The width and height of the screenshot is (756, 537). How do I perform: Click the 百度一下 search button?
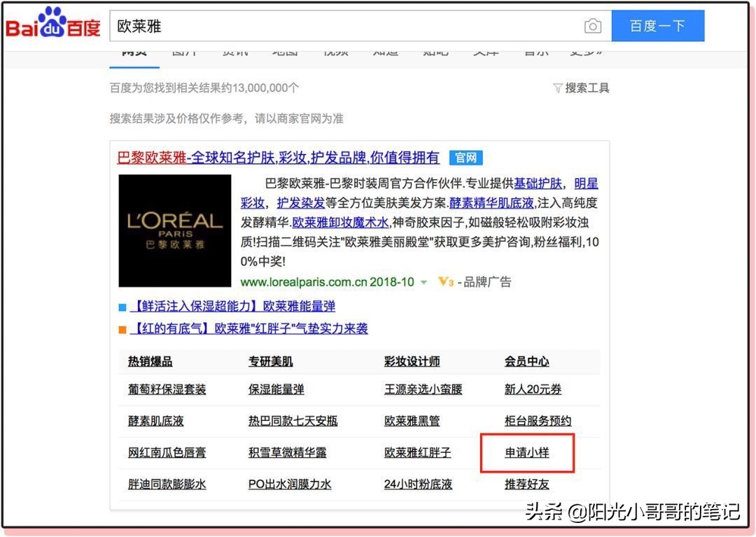point(657,25)
